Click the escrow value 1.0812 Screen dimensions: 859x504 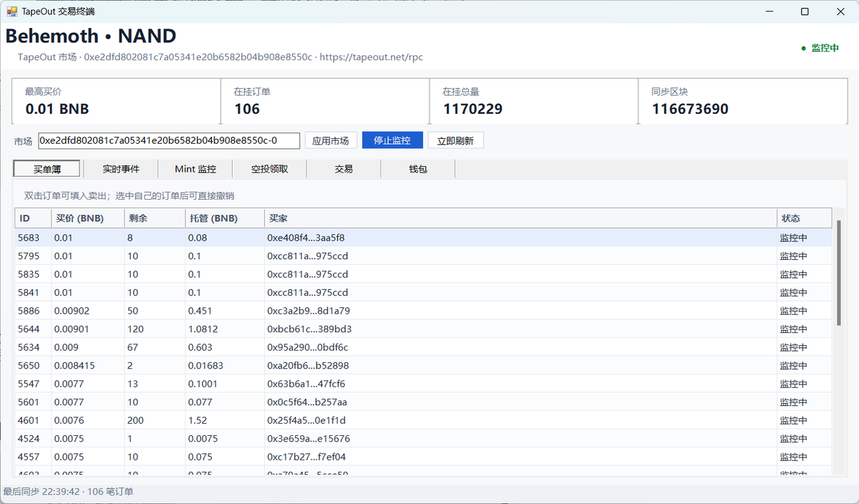[x=203, y=329]
